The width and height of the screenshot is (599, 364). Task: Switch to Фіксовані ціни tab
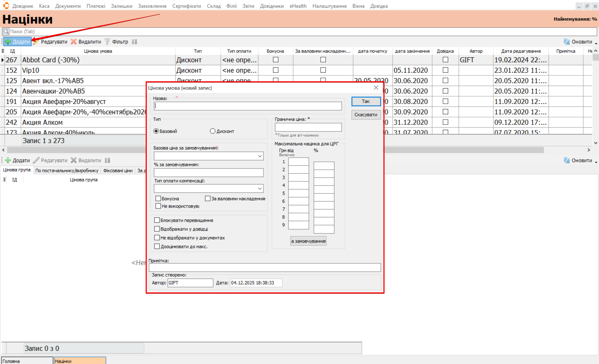click(x=118, y=171)
